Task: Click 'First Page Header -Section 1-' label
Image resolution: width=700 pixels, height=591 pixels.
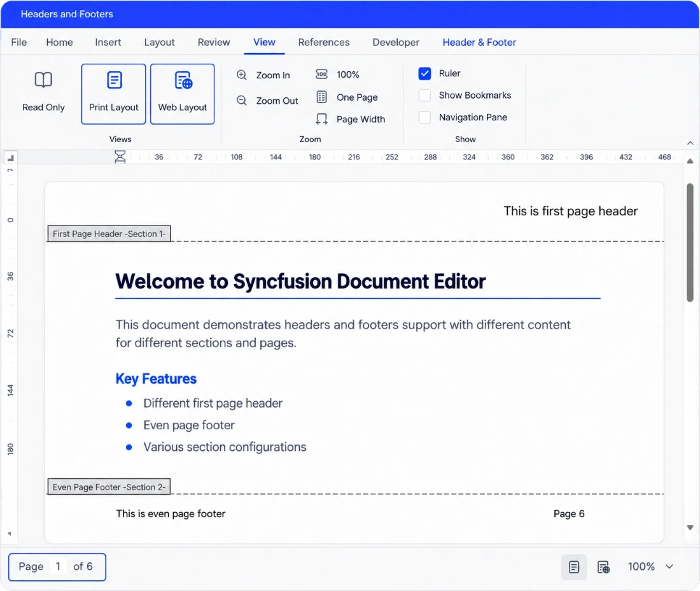Action: (109, 234)
